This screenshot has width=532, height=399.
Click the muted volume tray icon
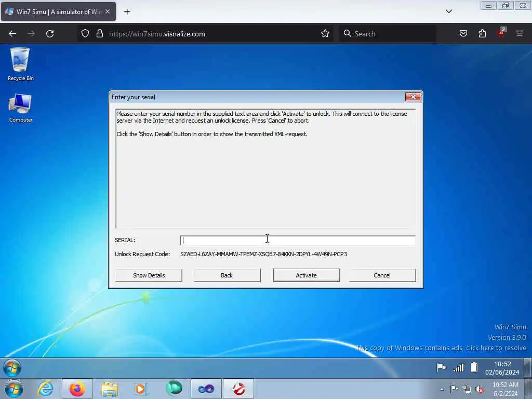pyautogui.click(x=480, y=390)
